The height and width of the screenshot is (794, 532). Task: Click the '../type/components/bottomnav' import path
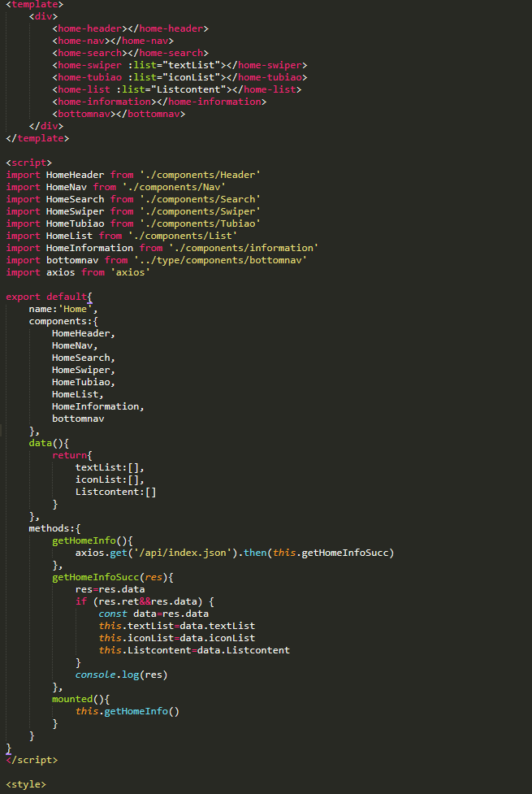point(220,260)
